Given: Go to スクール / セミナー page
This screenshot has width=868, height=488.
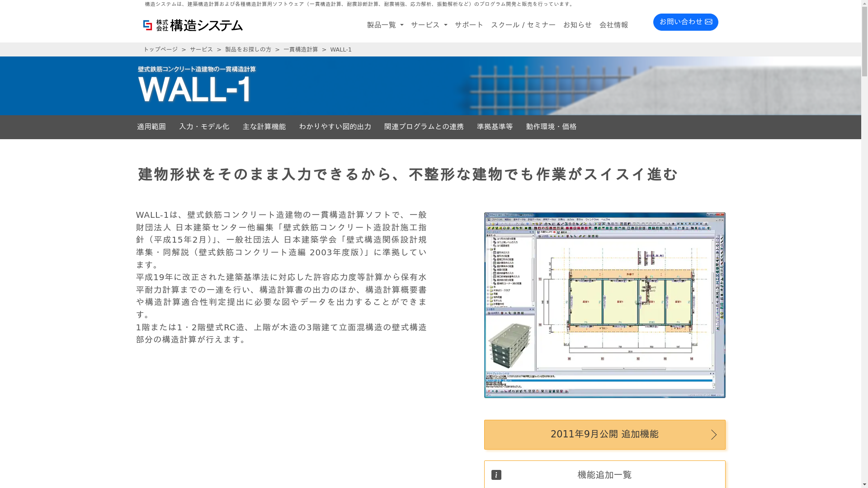Looking at the screenshot, I should click(523, 25).
